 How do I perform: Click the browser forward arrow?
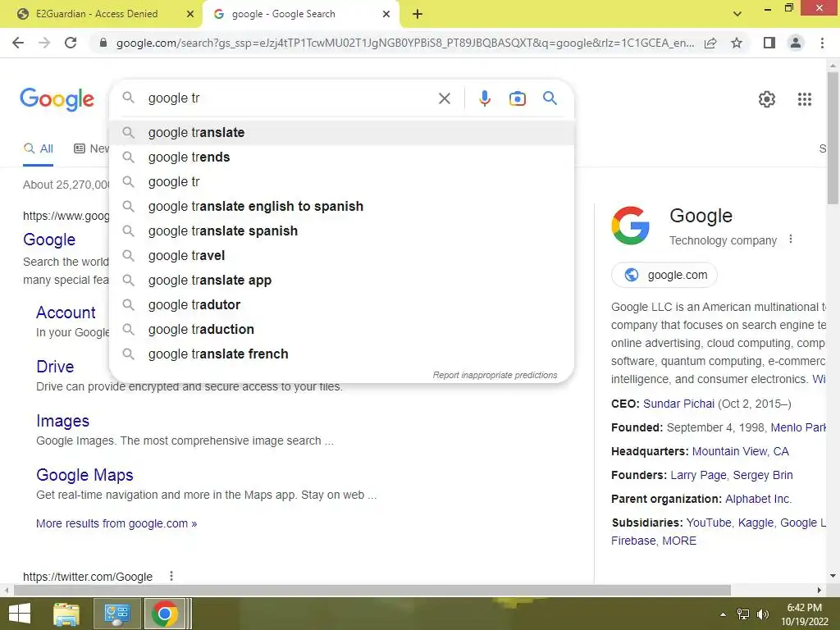(44, 43)
